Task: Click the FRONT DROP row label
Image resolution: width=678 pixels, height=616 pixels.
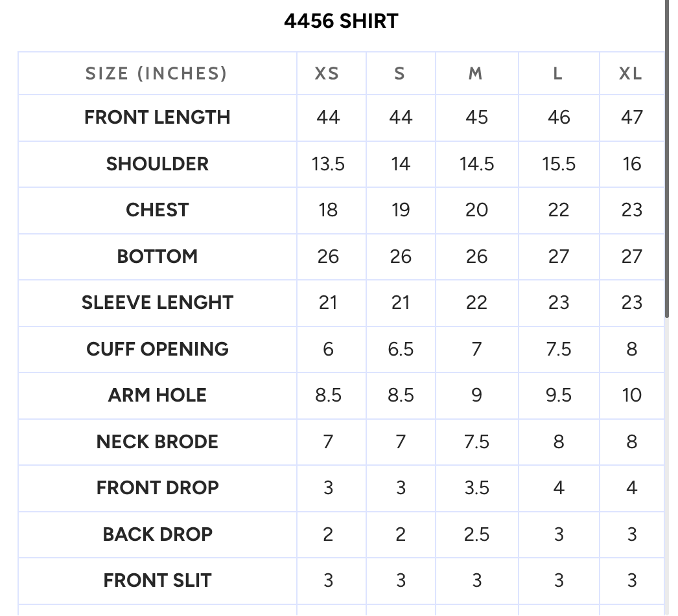Action: [x=157, y=488]
